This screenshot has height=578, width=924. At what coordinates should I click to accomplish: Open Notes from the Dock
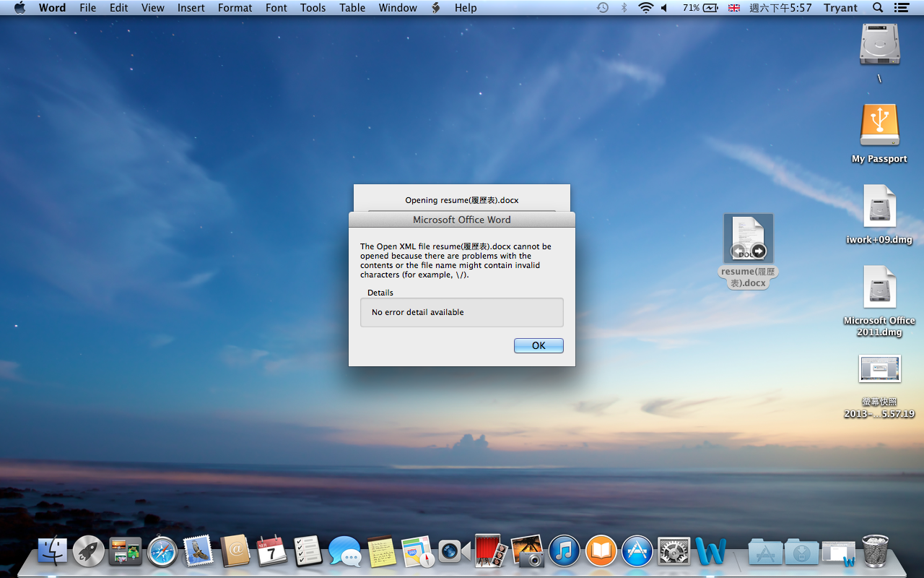point(382,551)
